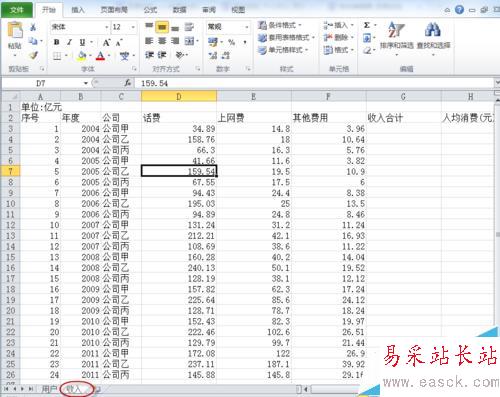Viewport: 500px width, 397px height.
Task: Click the Cut scissors icon
Action: 33,27
